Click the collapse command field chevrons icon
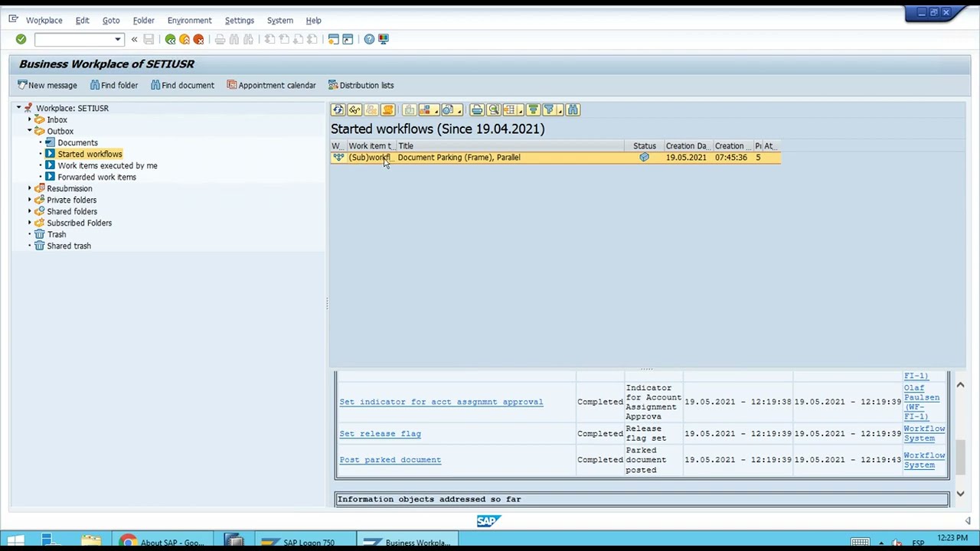Image resolution: width=980 pixels, height=551 pixels. 134,39
